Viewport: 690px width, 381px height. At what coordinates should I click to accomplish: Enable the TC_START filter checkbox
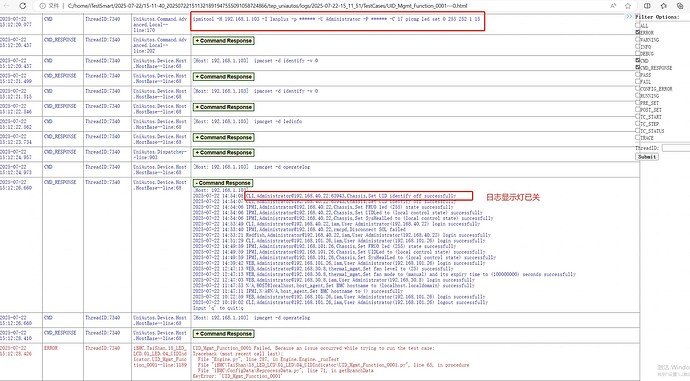638,117
